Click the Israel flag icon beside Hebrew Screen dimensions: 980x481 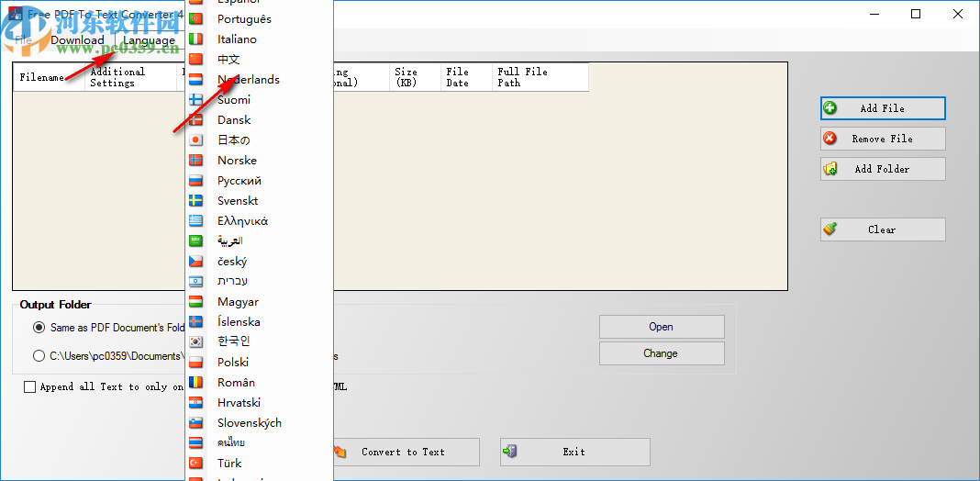click(195, 282)
